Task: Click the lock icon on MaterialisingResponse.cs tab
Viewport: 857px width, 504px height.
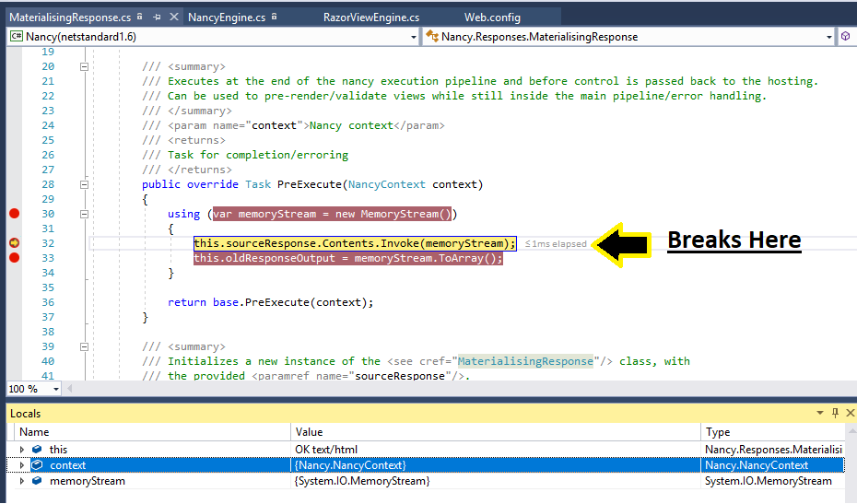Action: (x=140, y=17)
